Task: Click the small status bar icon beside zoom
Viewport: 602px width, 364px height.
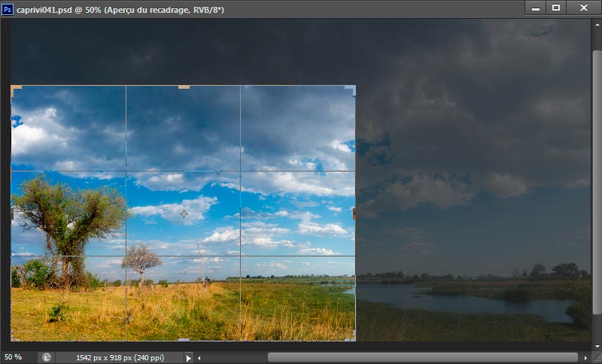Action: coord(47,357)
